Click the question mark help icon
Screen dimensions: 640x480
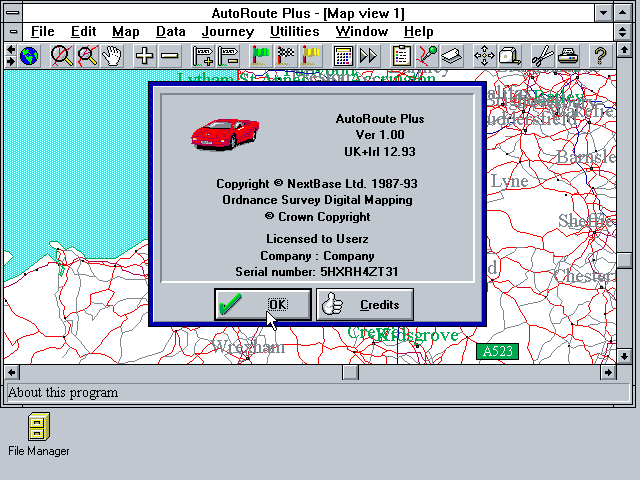(600, 56)
